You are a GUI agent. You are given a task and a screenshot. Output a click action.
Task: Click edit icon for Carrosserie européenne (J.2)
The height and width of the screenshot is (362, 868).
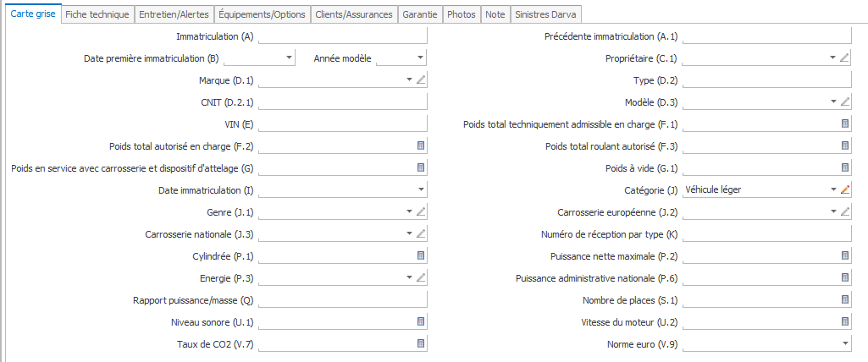pos(843,212)
